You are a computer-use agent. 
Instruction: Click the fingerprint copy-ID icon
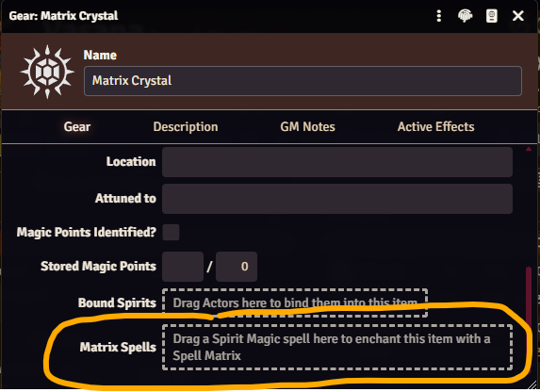coord(465,16)
